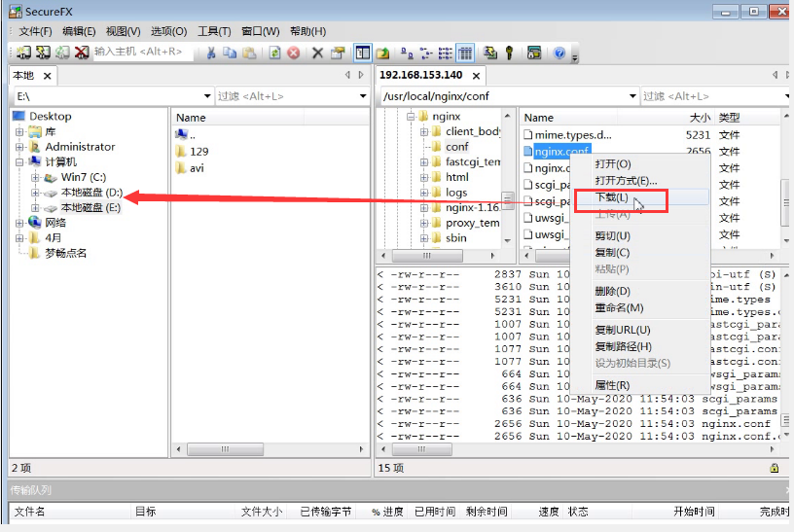Screen dimensions: 794x532
Task: Expand the Administrator tree node
Action: tap(19, 147)
